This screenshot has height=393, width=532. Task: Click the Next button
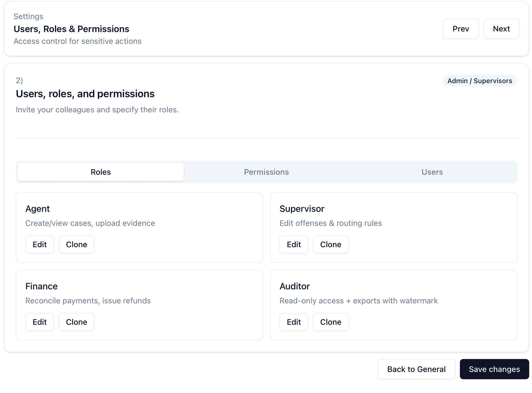(501, 28)
